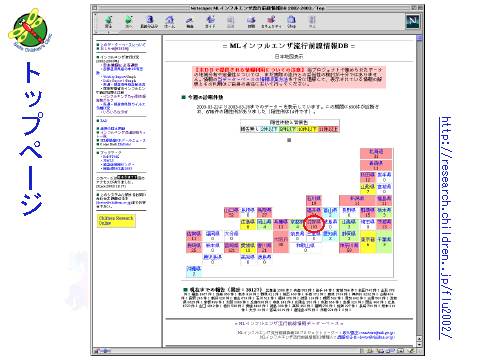
Task: Select the Hokkaido cell atop the map
Action: click(376, 154)
